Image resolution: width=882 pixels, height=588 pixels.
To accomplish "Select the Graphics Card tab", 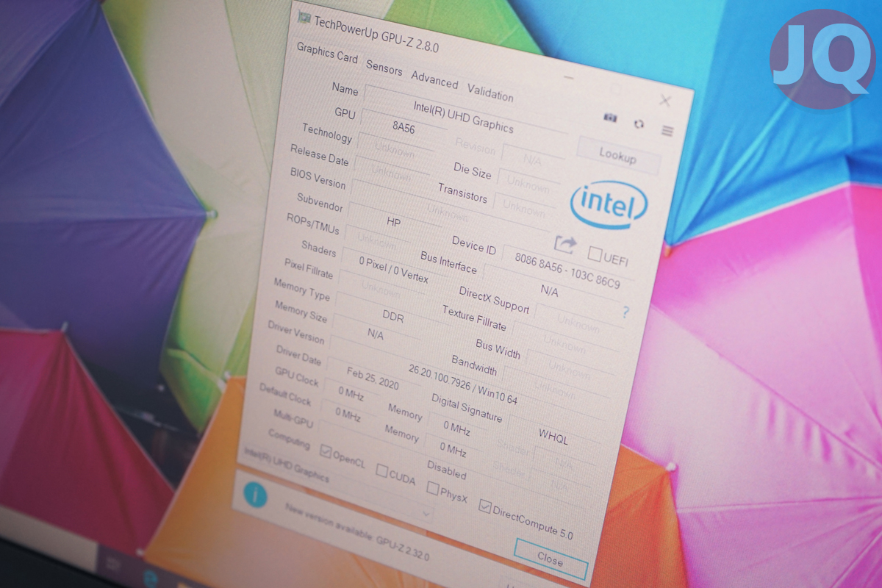I will coord(327,52).
